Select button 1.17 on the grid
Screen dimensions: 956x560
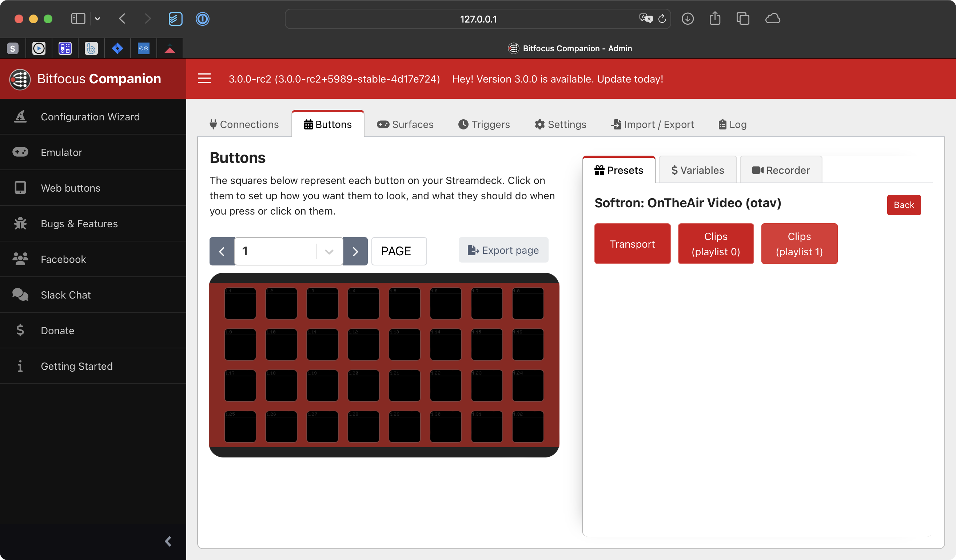tap(240, 385)
